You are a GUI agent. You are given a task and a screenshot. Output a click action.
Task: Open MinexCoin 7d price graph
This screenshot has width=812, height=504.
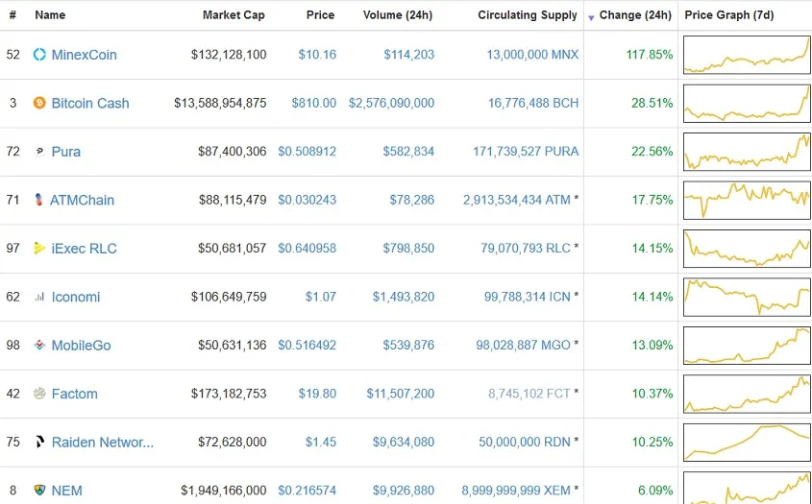click(x=747, y=55)
